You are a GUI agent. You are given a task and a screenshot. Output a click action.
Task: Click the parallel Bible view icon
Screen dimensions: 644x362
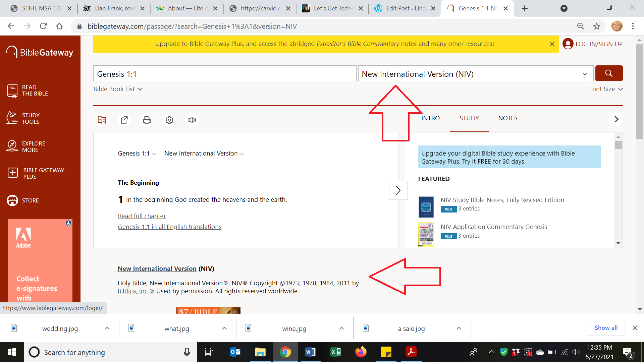(x=102, y=120)
